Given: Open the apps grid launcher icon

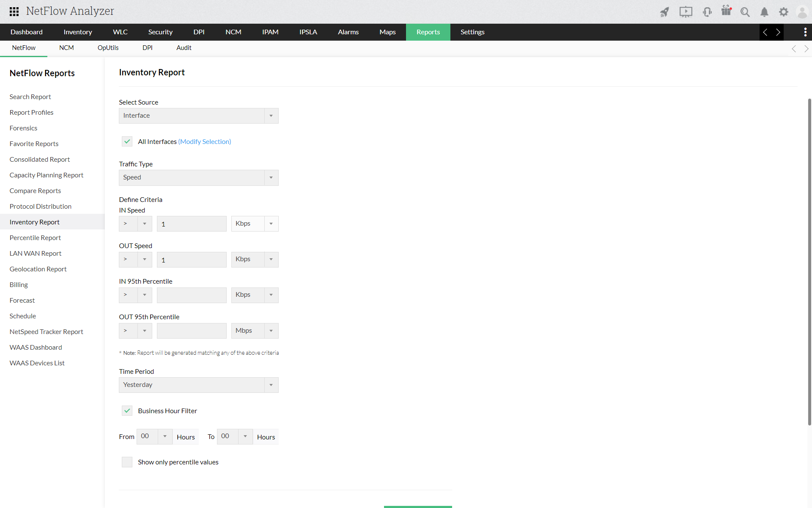Looking at the screenshot, I should tap(14, 11).
